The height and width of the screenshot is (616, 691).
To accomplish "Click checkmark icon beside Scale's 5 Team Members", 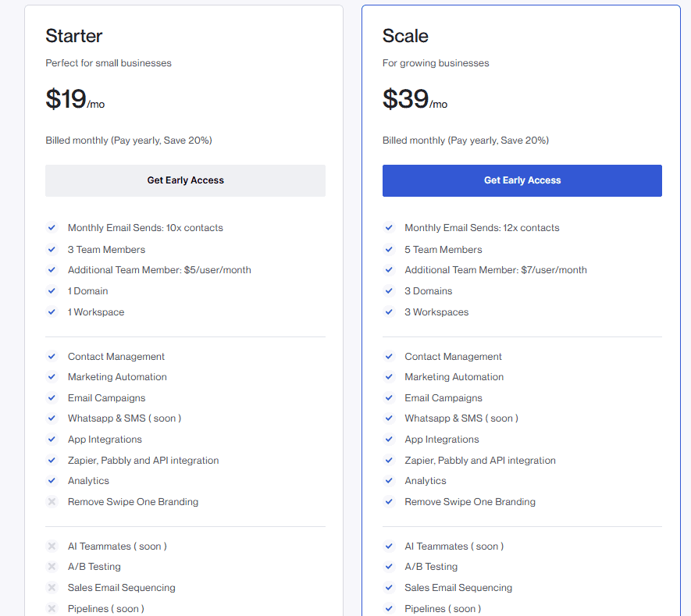I will (x=389, y=250).
